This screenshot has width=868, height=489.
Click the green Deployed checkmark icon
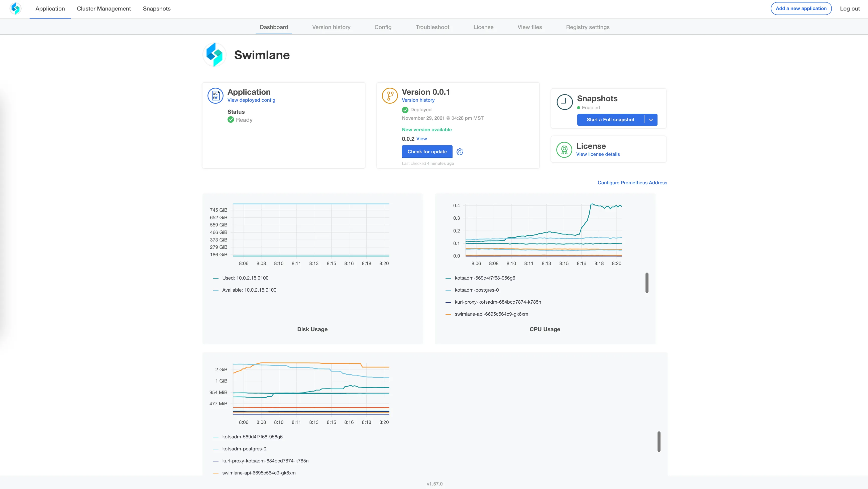click(x=405, y=110)
